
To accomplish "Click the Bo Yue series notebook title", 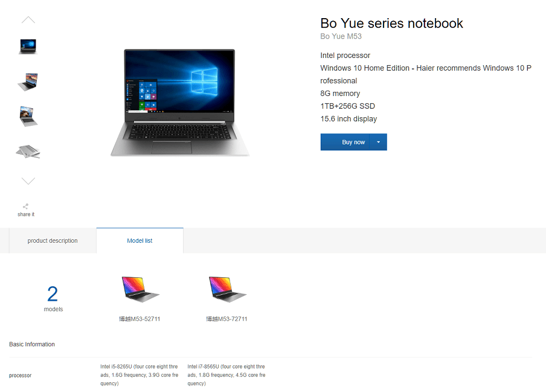I will tap(392, 24).
